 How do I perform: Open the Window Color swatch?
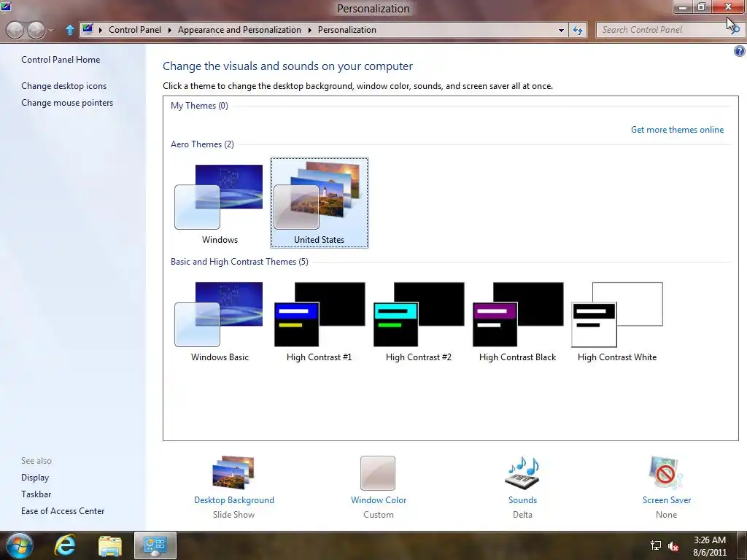coord(378,472)
